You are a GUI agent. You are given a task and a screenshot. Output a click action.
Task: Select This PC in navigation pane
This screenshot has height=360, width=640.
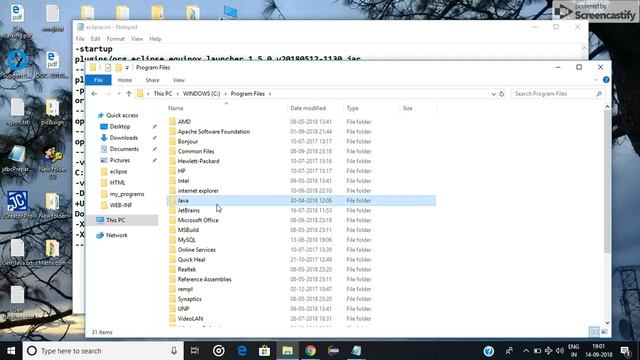116,220
